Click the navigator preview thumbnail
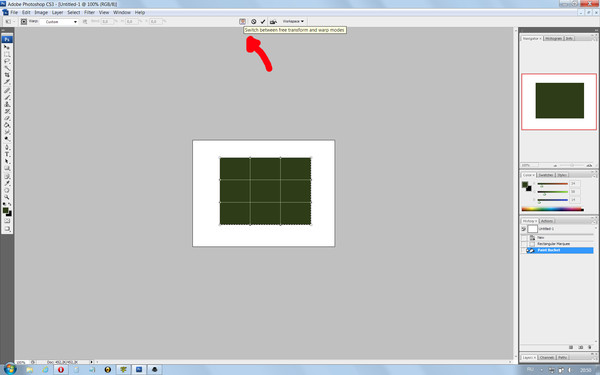This screenshot has width=600, height=375. click(559, 101)
